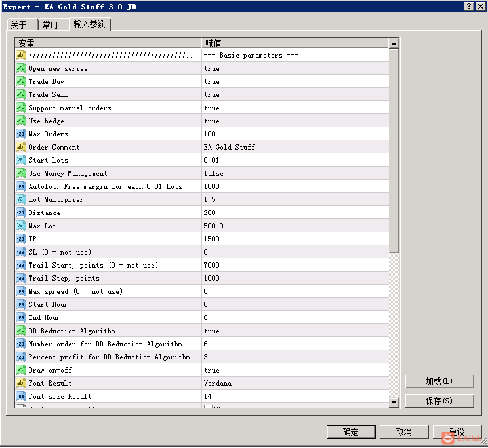Viewport: 488px width, 448px height.
Task: Click the help question mark button
Action: coord(469,6)
